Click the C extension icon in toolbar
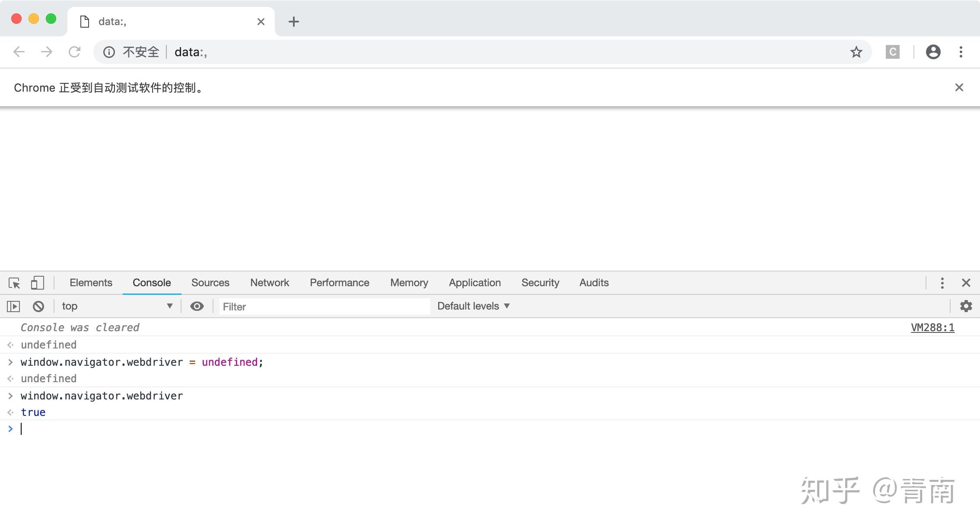This screenshot has height=530, width=980. 893,52
